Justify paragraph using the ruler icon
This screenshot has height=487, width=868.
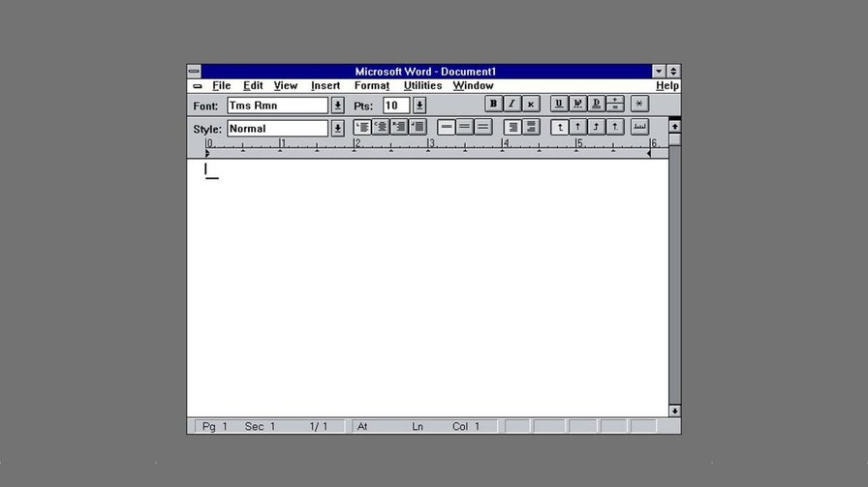point(418,127)
